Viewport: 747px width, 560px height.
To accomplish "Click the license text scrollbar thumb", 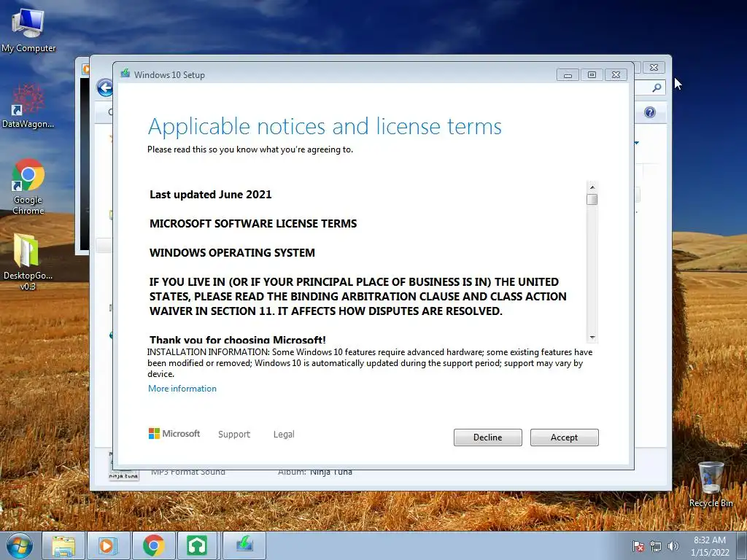I will pyautogui.click(x=592, y=199).
